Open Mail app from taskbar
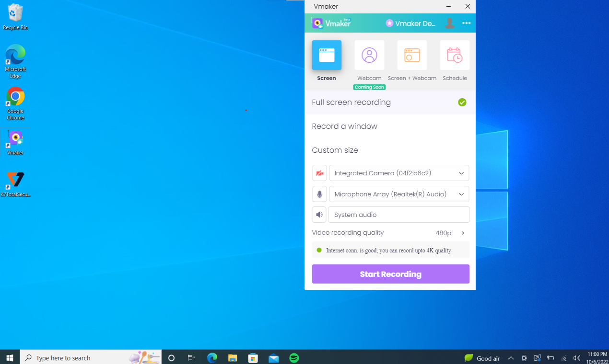Image resolution: width=609 pixels, height=364 pixels. 274,358
